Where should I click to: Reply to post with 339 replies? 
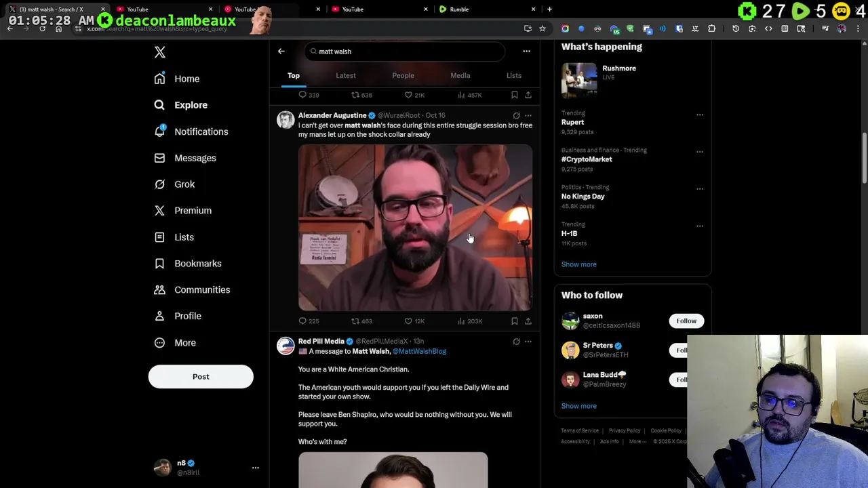309,95
